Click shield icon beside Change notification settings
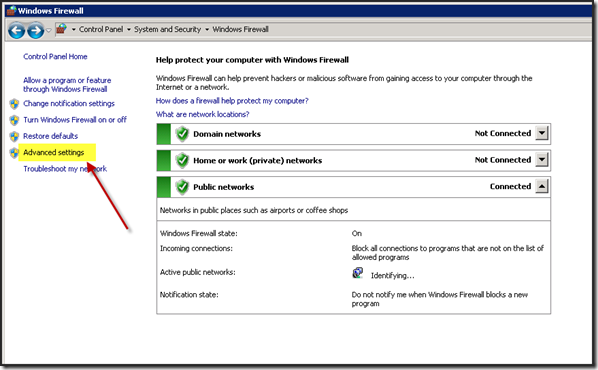This screenshot has width=598, height=370. [14, 104]
